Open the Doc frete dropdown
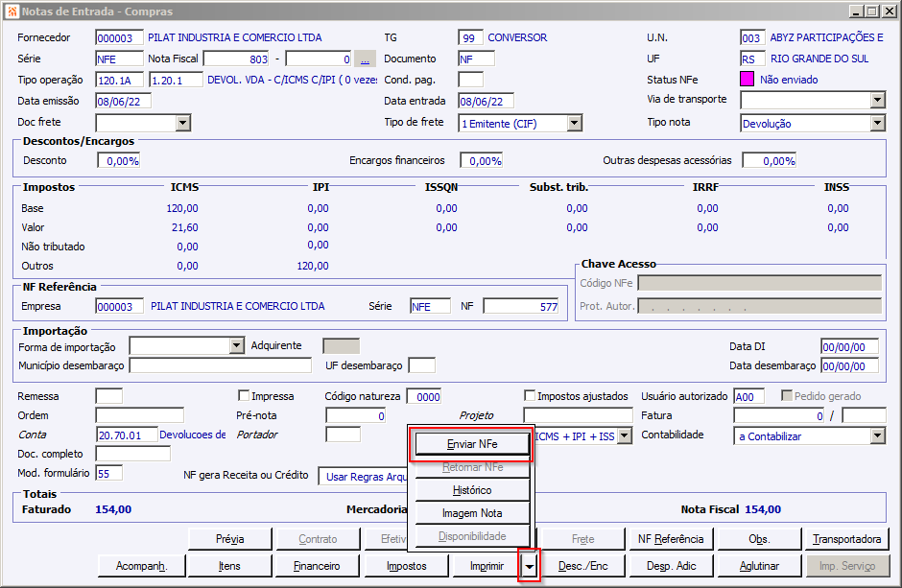This screenshot has width=902, height=588. (x=183, y=123)
